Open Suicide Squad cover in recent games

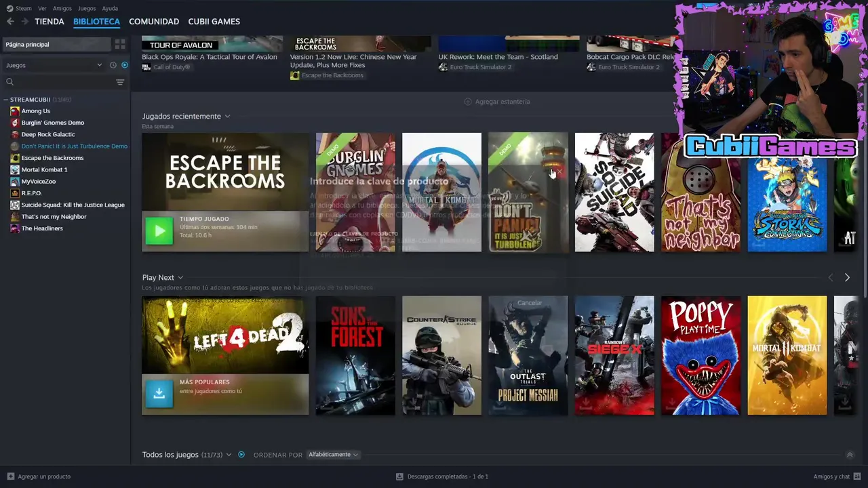pos(614,192)
